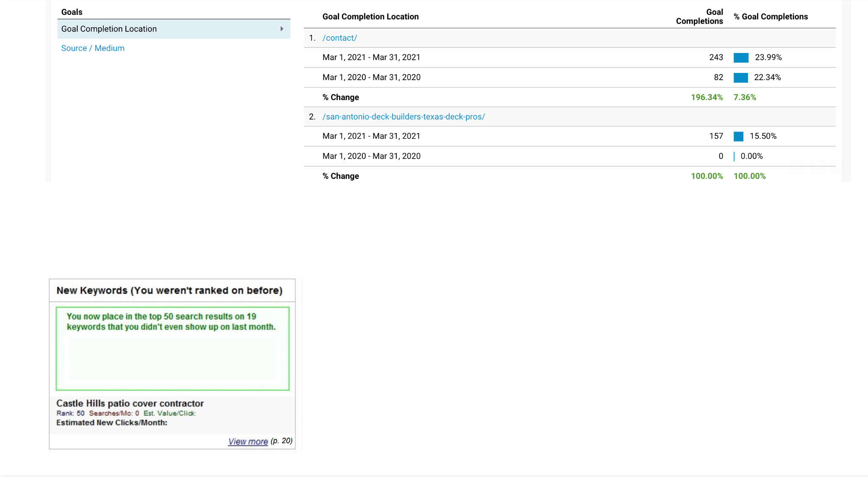Click the blue bar next to 23.99%

[741, 58]
